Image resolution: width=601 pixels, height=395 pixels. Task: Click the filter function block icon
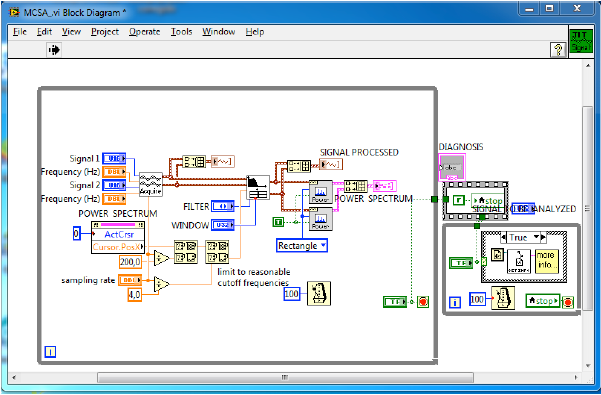click(258, 187)
